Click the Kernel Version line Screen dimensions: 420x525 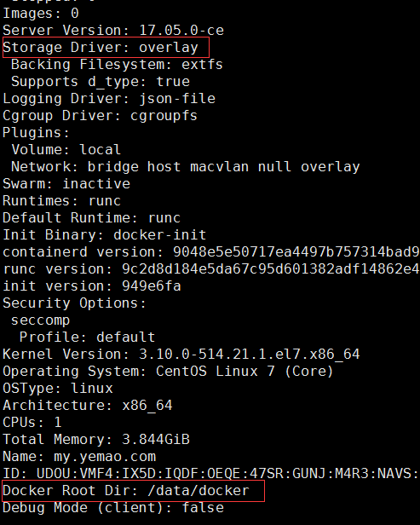click(181, 354)
